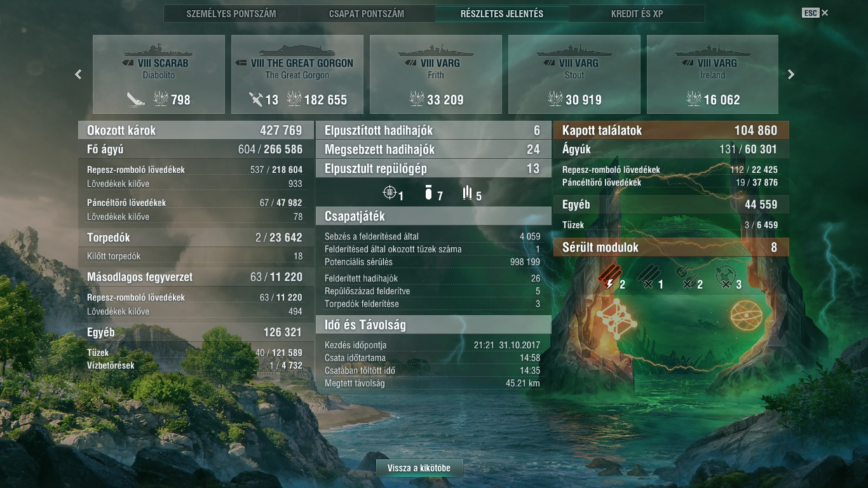Viewport: 868px width, 488px height.
Task: Open the Kredit és XP tab
Action: point(637,13)
